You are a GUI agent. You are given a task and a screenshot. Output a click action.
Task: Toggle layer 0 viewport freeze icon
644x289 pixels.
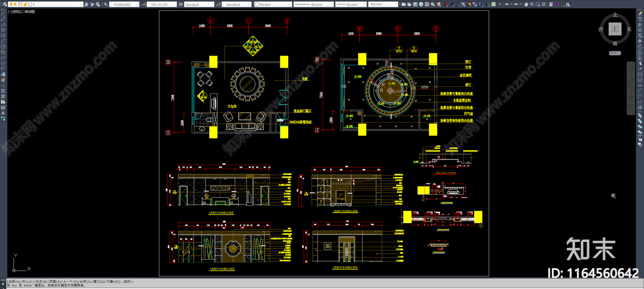point(20,4)
